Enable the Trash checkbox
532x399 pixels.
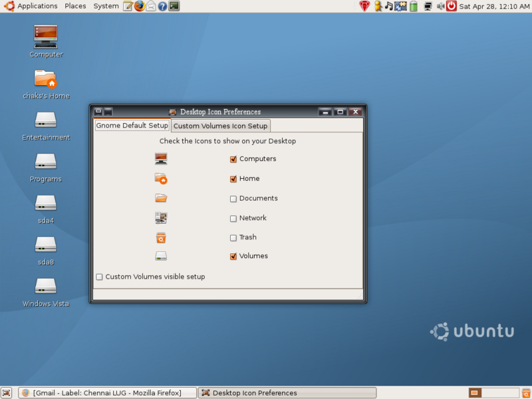point(233,238)
